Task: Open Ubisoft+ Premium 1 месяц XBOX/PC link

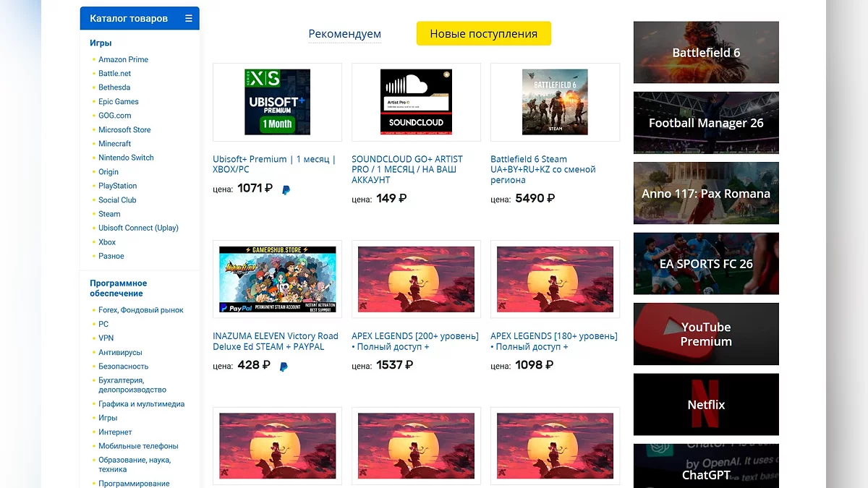Action: coord(275,164)
